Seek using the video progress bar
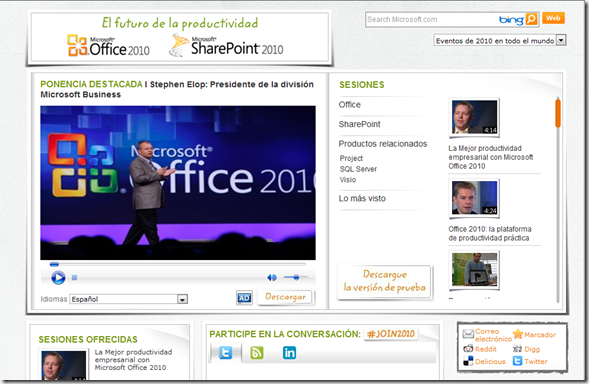The image size is (589, 384). pyautogui.click(x=178, y=264)
